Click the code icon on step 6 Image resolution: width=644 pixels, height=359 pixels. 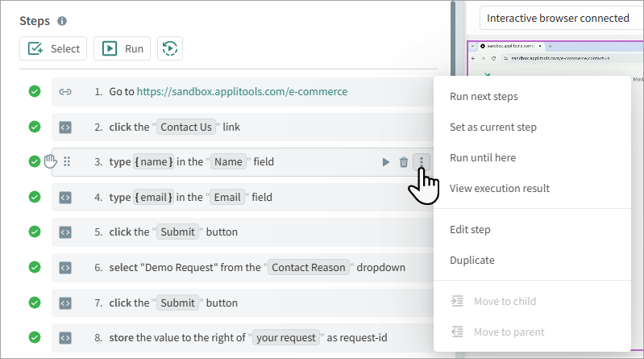click(65, 267)
